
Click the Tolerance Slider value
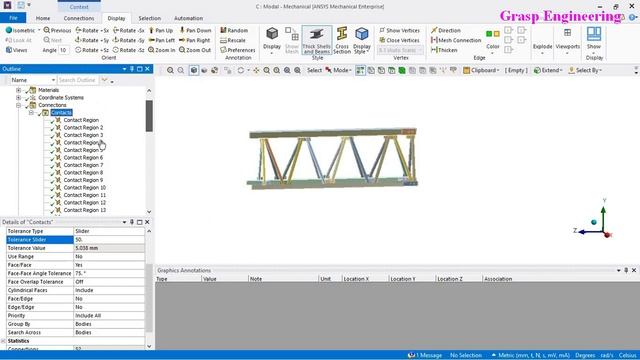(109, 240)
